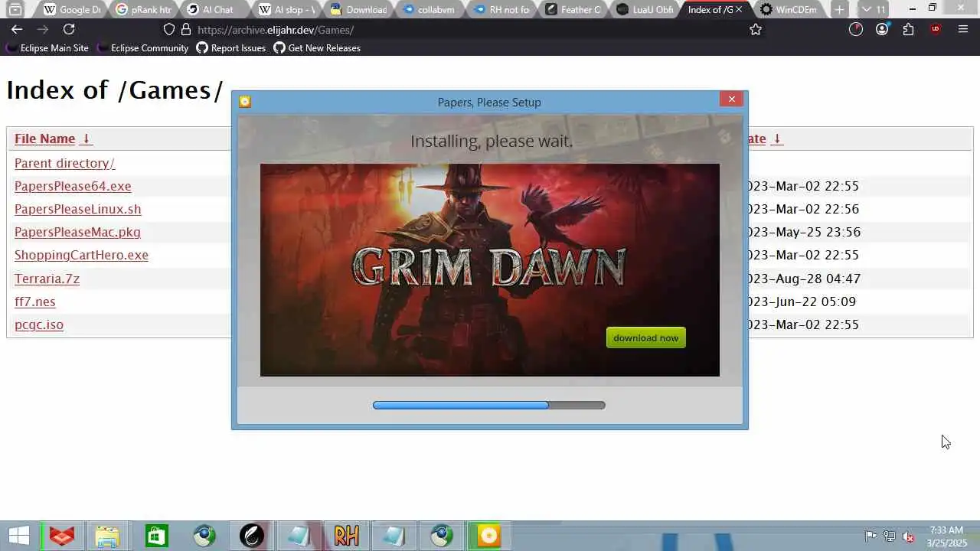The image size is (980, 551).
Task: Switch to the RH not found tab
Action: tap(501, 9)
